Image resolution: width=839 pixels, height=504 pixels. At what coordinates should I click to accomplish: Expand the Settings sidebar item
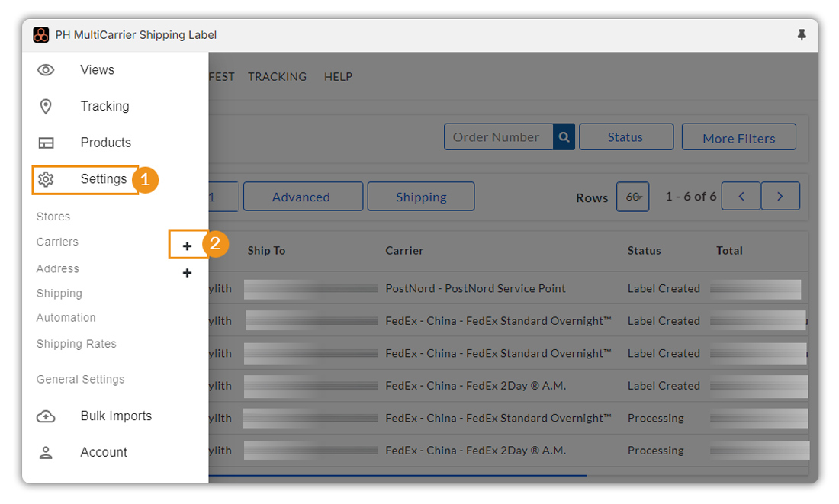[104, 179]
